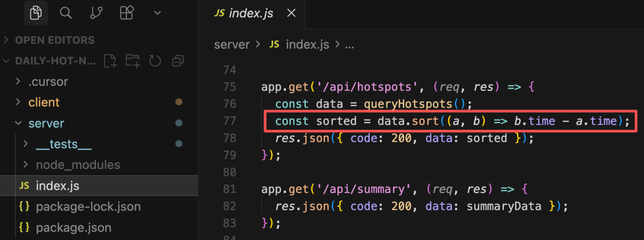
Task: Open the Extensions view icon
Action: 126,13
